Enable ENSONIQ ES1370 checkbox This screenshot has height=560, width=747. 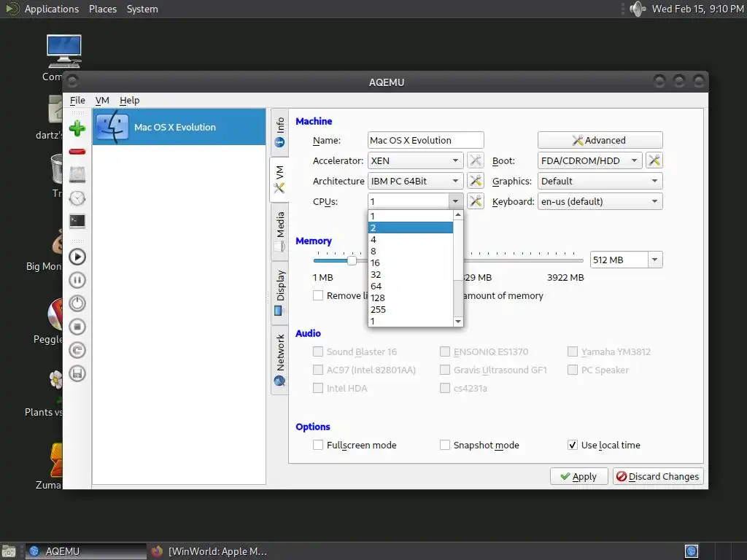tap(444, 351)
